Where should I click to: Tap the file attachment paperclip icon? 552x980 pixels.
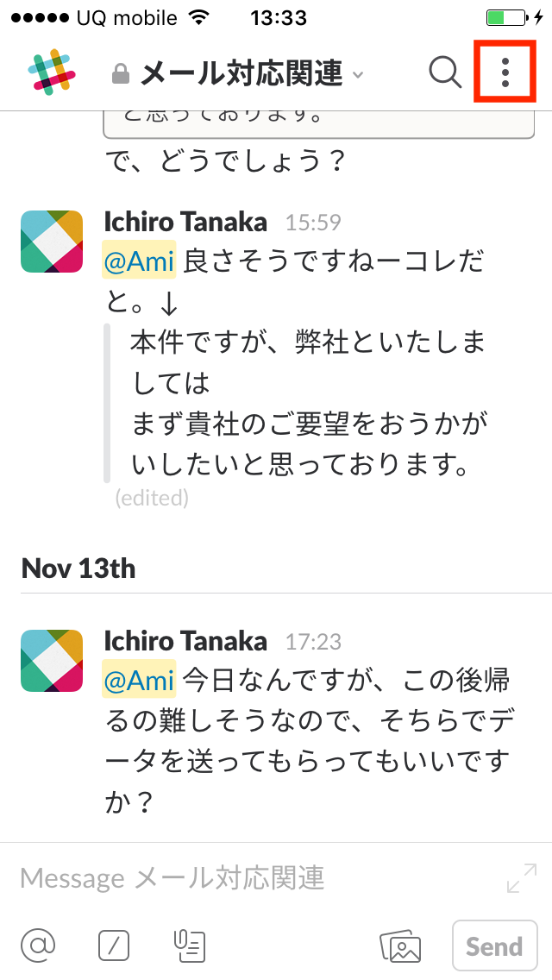188,945
